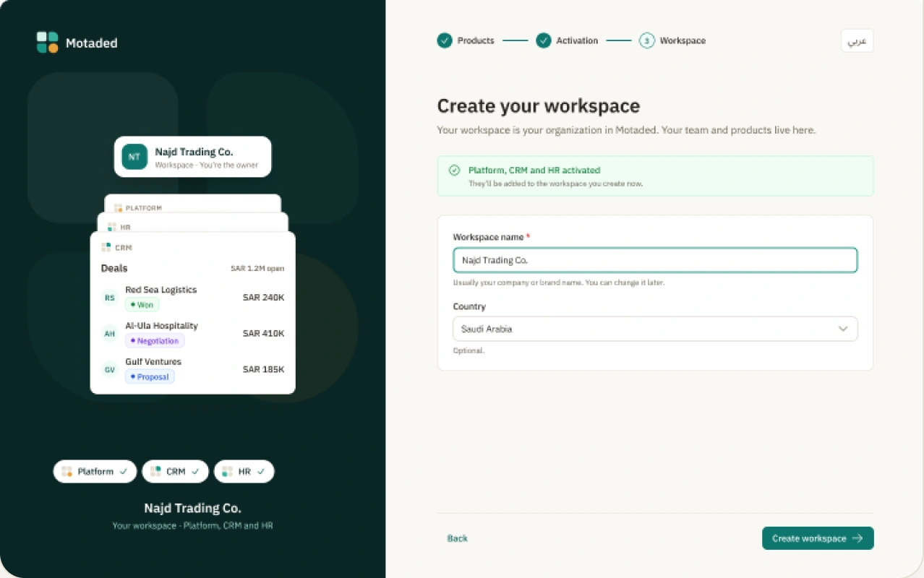Image resolution: width=924 pixels, height=578 pixels.
Task: Select the Workspace step label
Action: [683, 40]
